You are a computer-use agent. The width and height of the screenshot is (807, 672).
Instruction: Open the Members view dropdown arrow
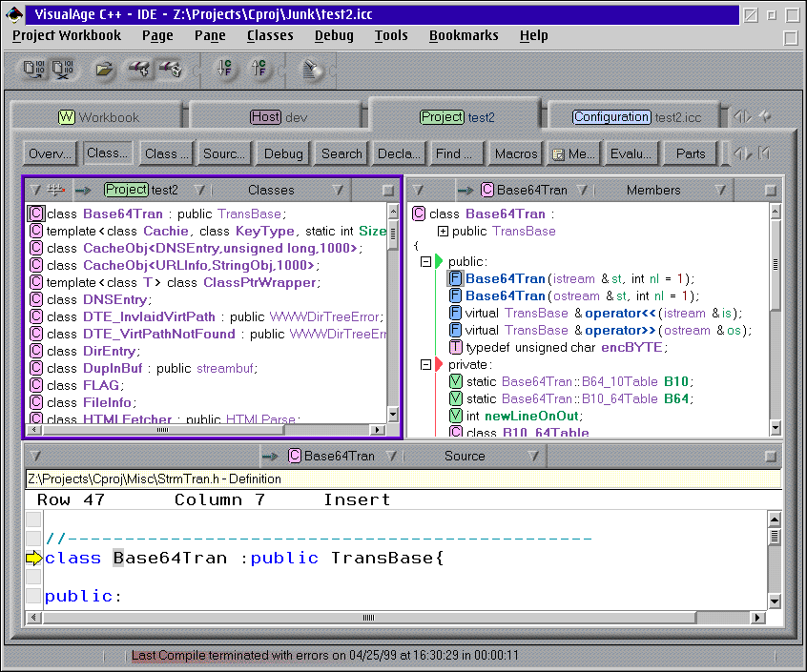[720, 191]
